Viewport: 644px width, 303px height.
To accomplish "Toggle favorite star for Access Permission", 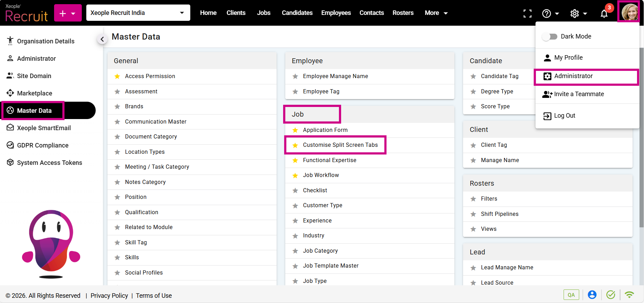I will (118, 76).
